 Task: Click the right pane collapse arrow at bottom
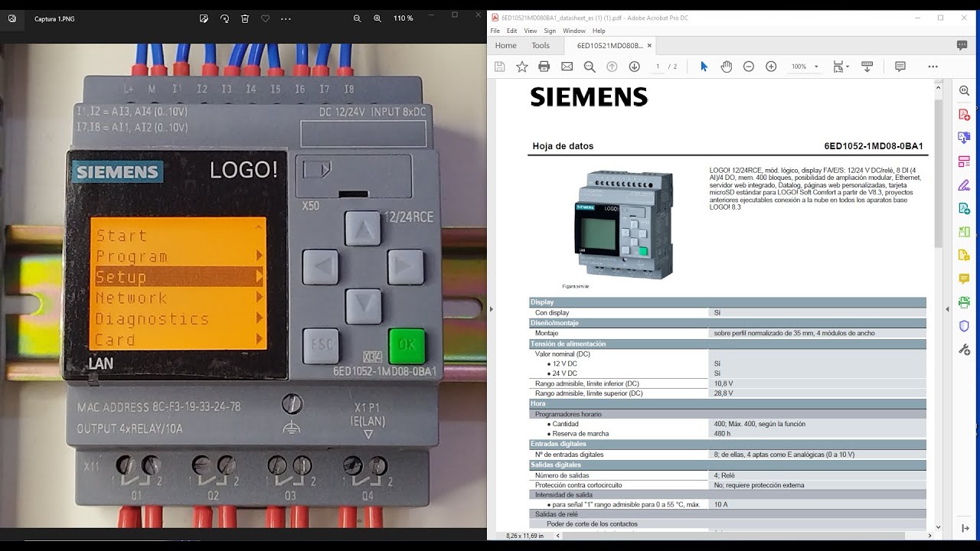(x=964, y=528)
